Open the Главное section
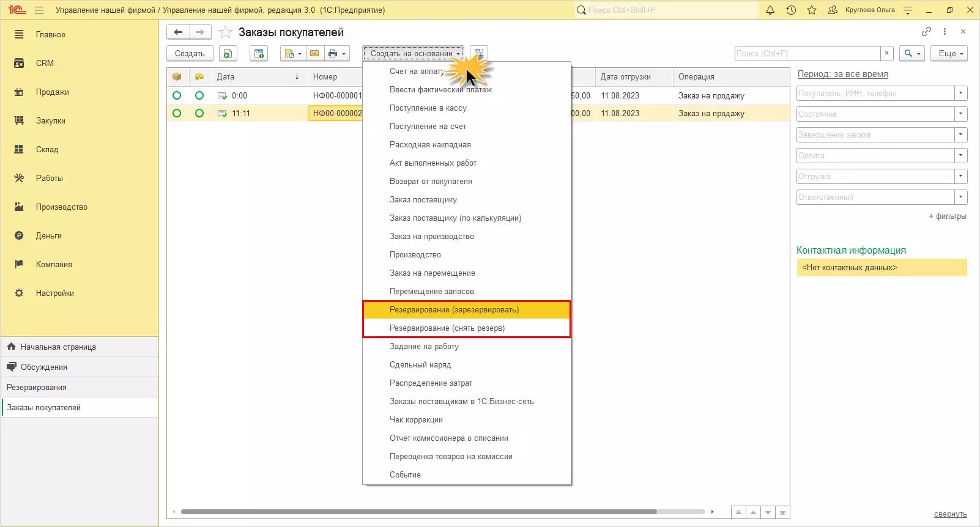The height and width of the screenshot is (527, 980). [x=50, y=35]
